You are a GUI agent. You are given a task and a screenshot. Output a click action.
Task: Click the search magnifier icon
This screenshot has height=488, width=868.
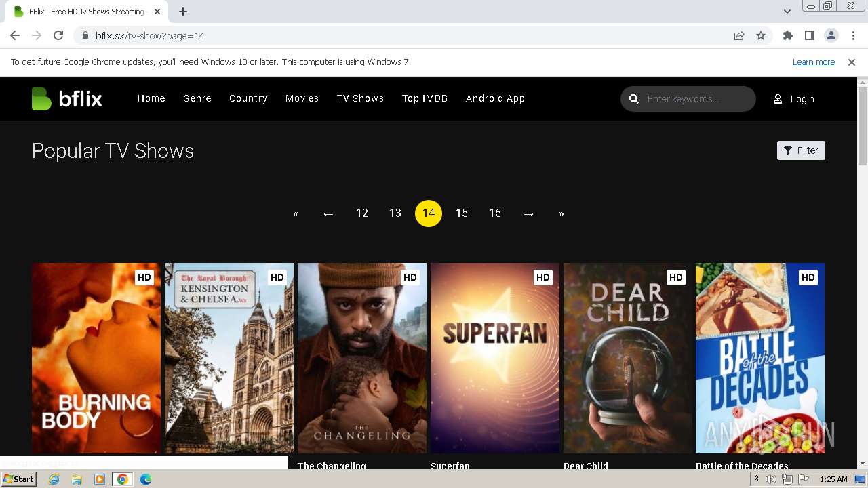634,99
